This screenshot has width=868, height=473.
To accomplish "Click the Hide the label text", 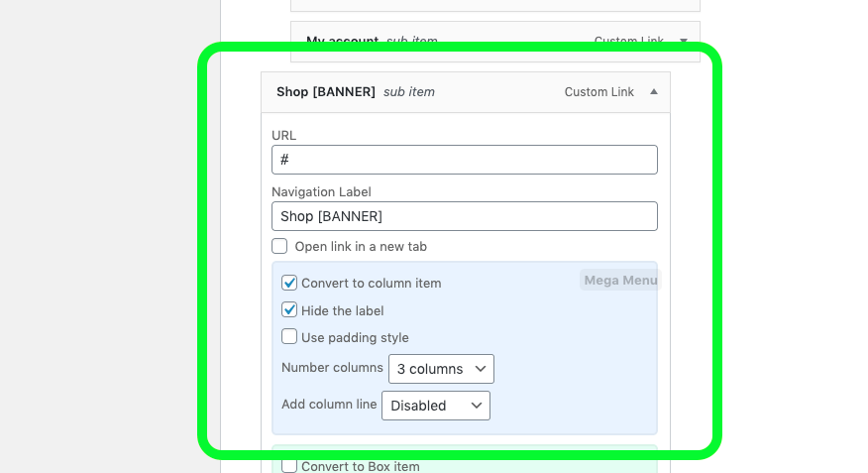I will click(x=343, y=310).
